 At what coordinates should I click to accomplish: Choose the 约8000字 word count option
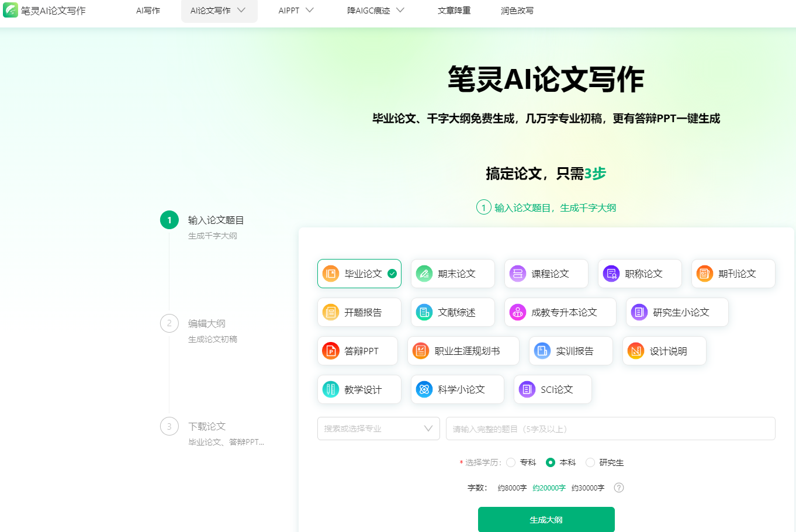512,488
